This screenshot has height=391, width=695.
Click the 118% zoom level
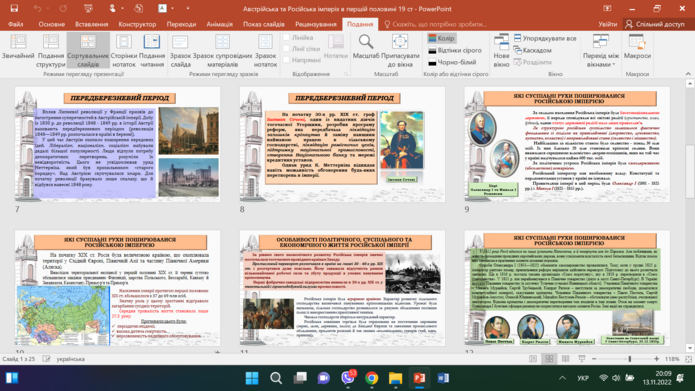coord(672,359)
